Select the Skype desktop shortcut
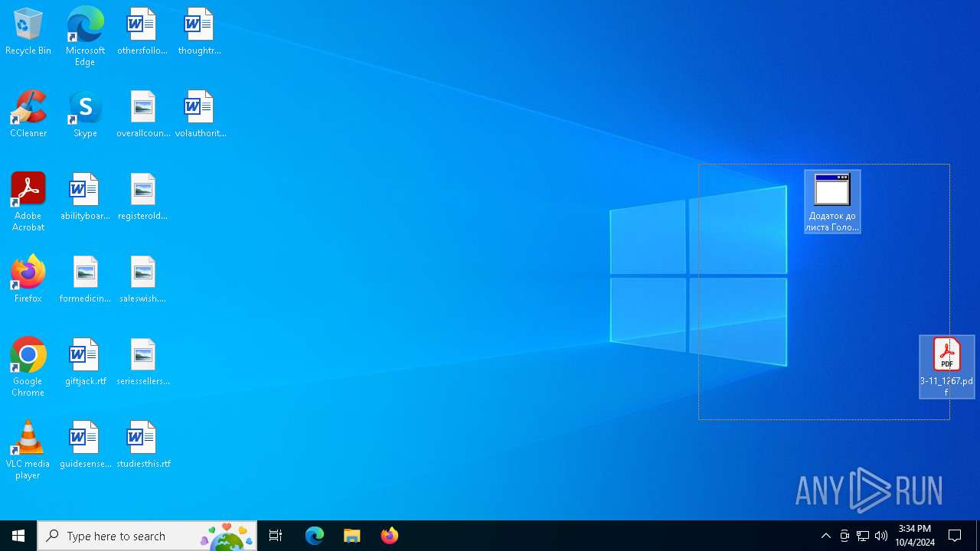Image resolution: width=980 pixels, height=551 pixels. (85, 114)
